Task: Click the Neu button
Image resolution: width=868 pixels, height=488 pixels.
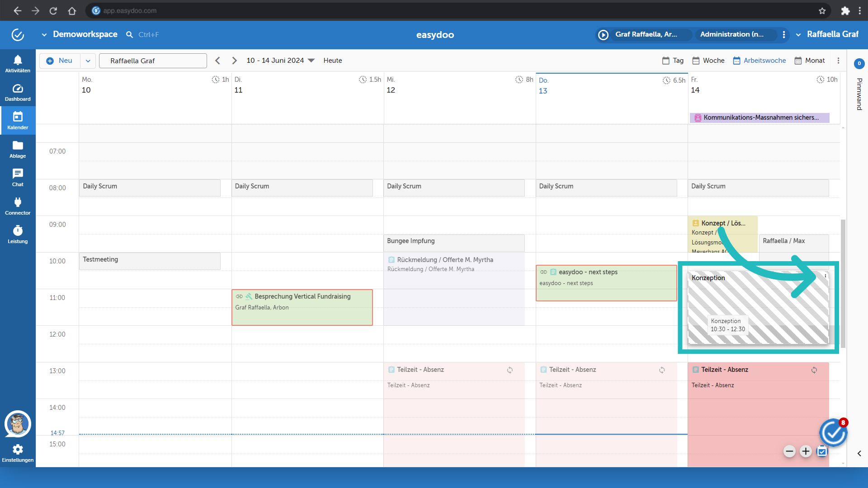Action: [60, 61]
